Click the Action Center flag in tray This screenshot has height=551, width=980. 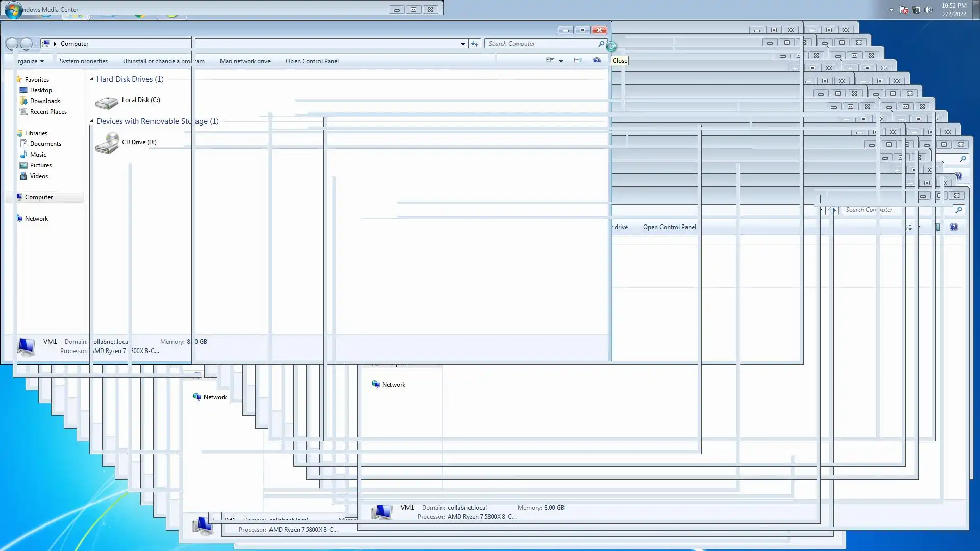click(x=904, y=10)
